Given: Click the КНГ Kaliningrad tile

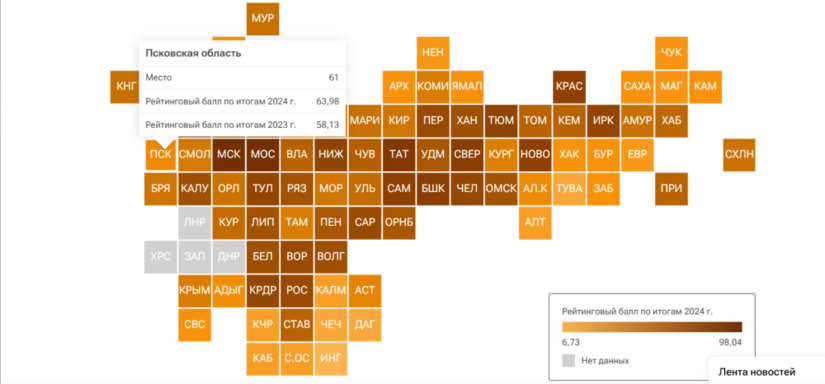Looking at the screenshot, I should tap(126, 87).
